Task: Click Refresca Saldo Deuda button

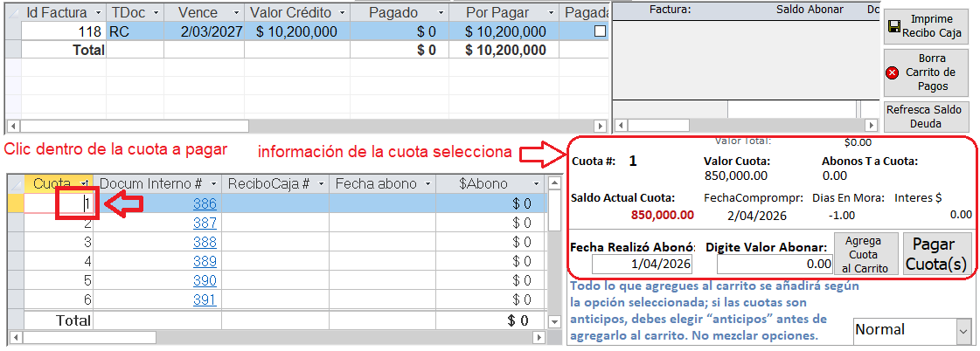Action: tap(924, 117)
